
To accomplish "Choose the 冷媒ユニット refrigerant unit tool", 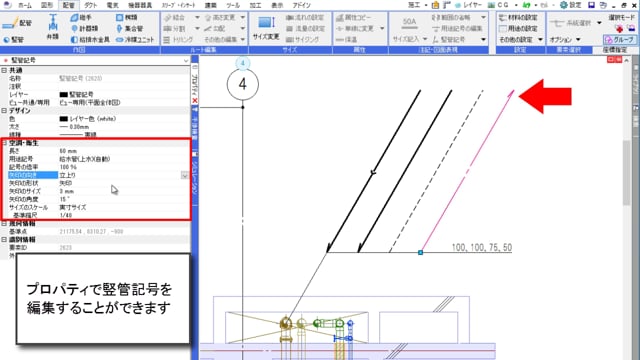I will [x=135, y=40].
